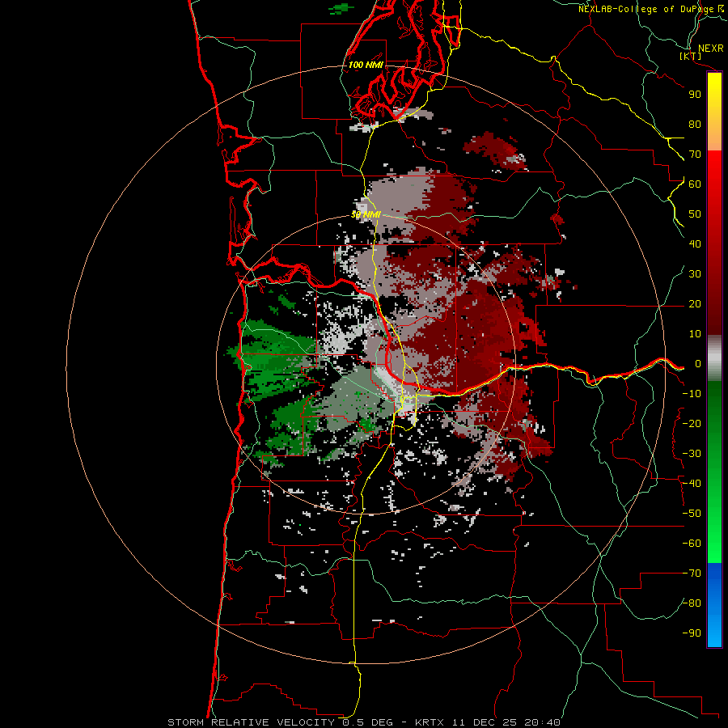Screen dimensions: 728x728
Task: Select the -30 value on velocity scale
Action: (x=692, y=454)
